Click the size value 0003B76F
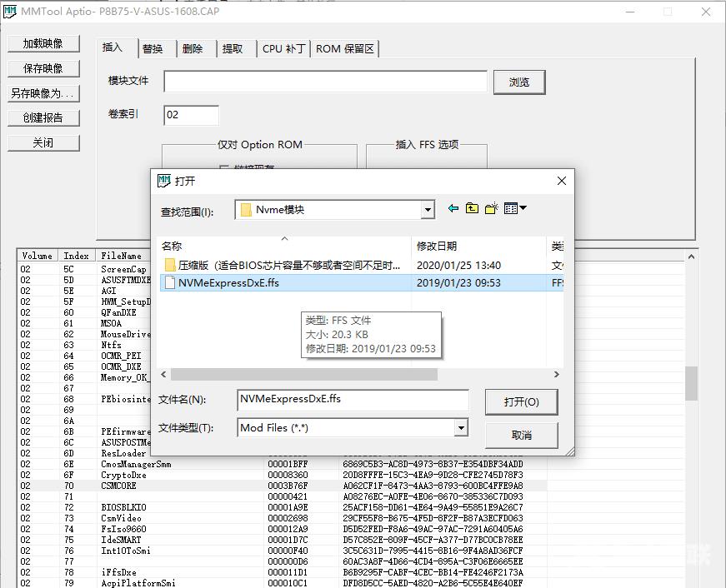Viewport: 726px width, 588px height. [288, 486]
